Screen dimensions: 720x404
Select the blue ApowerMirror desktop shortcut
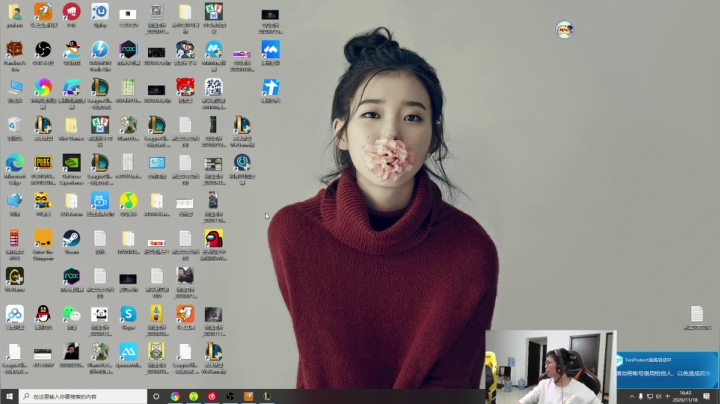[128, 353]
